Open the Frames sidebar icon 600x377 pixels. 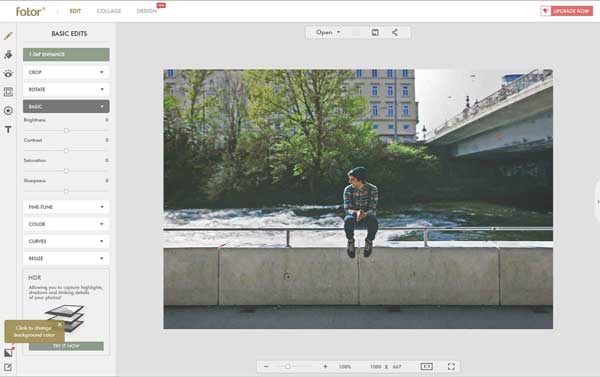click(8, 92)
